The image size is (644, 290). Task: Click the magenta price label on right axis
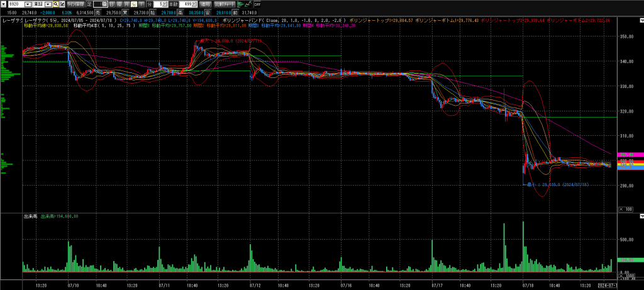point(626,155)
